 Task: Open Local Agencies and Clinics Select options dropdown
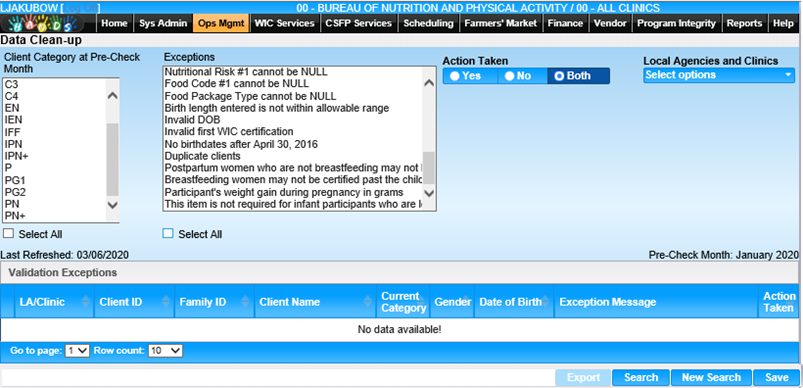pyautogui.click(x=719, y=75)
